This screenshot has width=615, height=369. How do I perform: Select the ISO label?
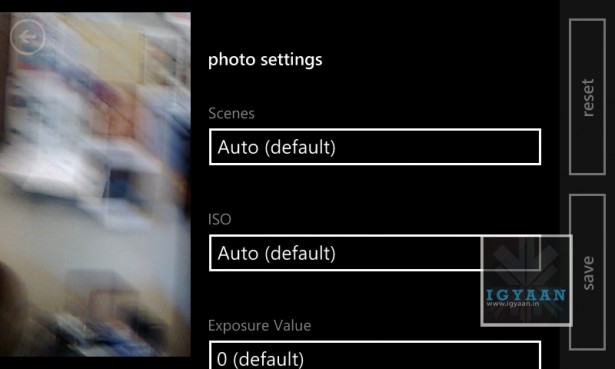point(219,219)
